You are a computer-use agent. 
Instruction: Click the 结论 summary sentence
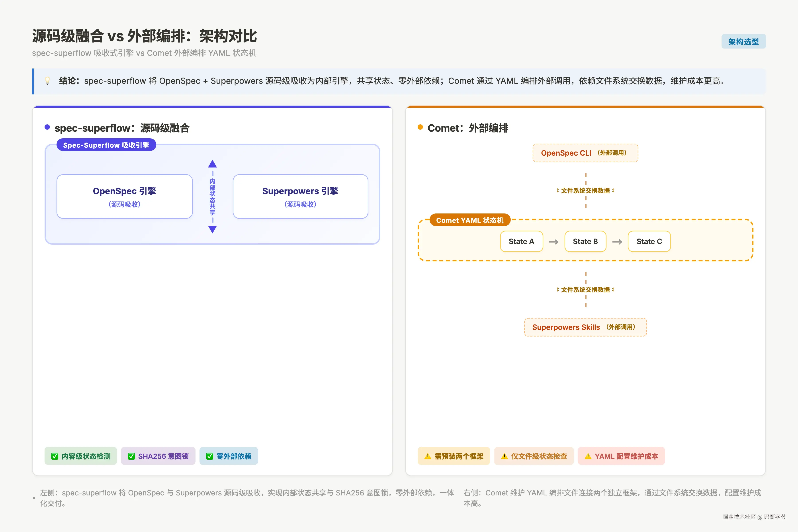tap(392, 81)
